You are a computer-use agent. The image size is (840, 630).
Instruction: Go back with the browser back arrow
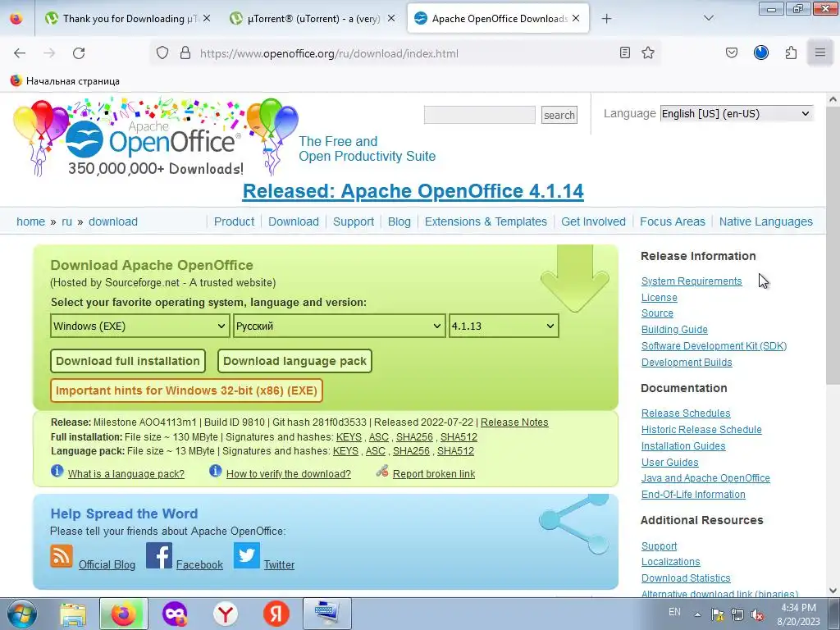coord(20,53)
